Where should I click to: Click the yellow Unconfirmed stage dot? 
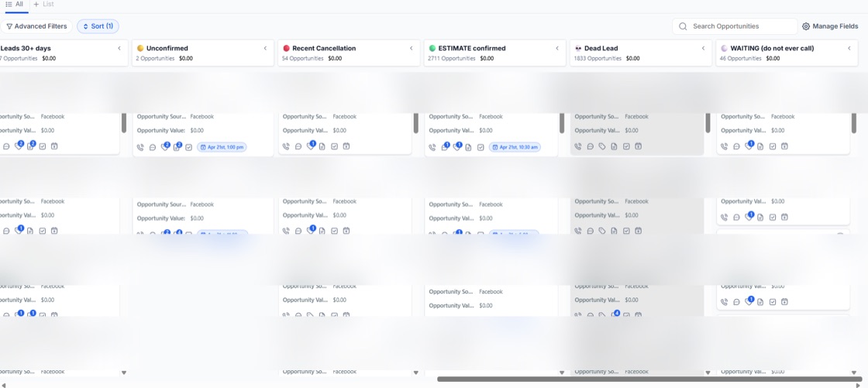pos(140,48)
